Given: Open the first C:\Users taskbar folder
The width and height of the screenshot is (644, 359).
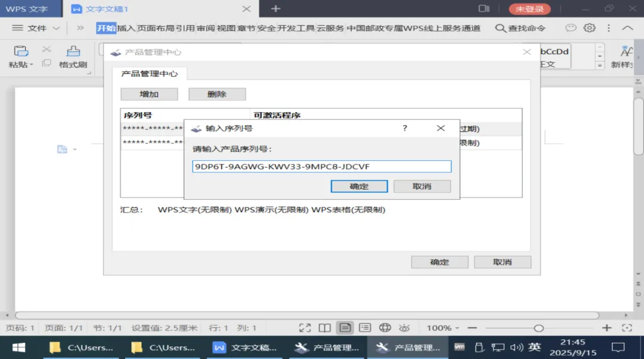Looking at the screenshot, I should click(x=82, y=348).
